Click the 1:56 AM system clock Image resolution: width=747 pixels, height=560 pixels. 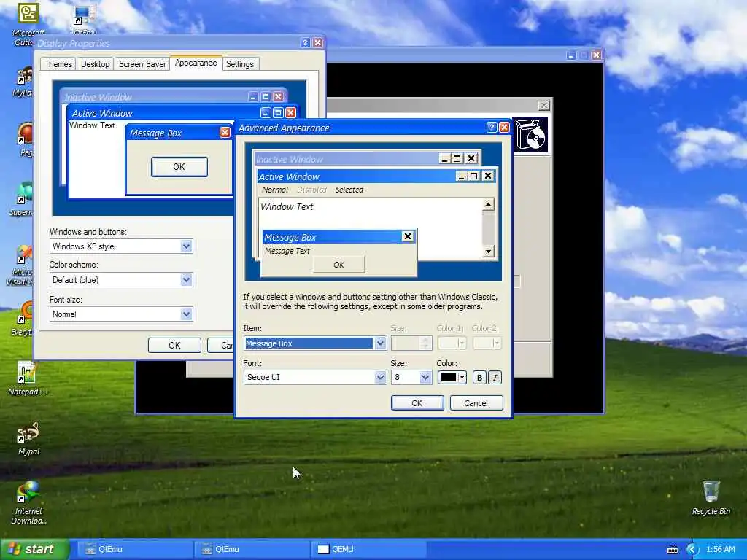[x=720, y=550]
